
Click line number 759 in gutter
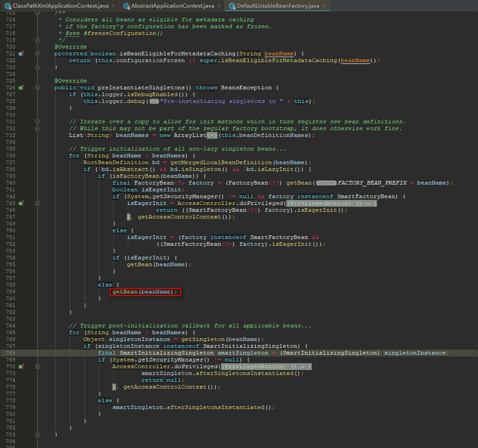[10, 292]
